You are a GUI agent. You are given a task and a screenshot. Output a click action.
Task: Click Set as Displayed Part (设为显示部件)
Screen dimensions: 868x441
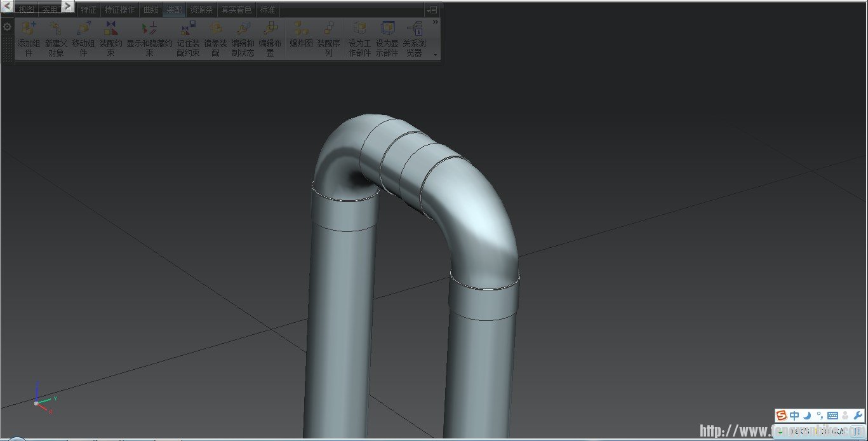387,29
